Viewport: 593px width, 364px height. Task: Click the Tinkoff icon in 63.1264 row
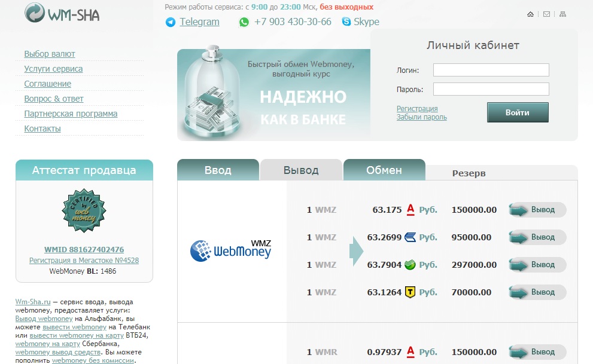coord(410,292)
